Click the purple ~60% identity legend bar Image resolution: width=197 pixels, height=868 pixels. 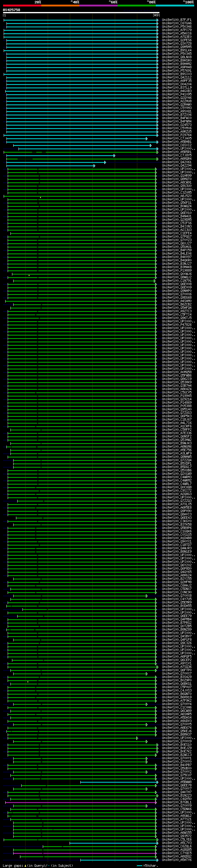click(98, 6)
